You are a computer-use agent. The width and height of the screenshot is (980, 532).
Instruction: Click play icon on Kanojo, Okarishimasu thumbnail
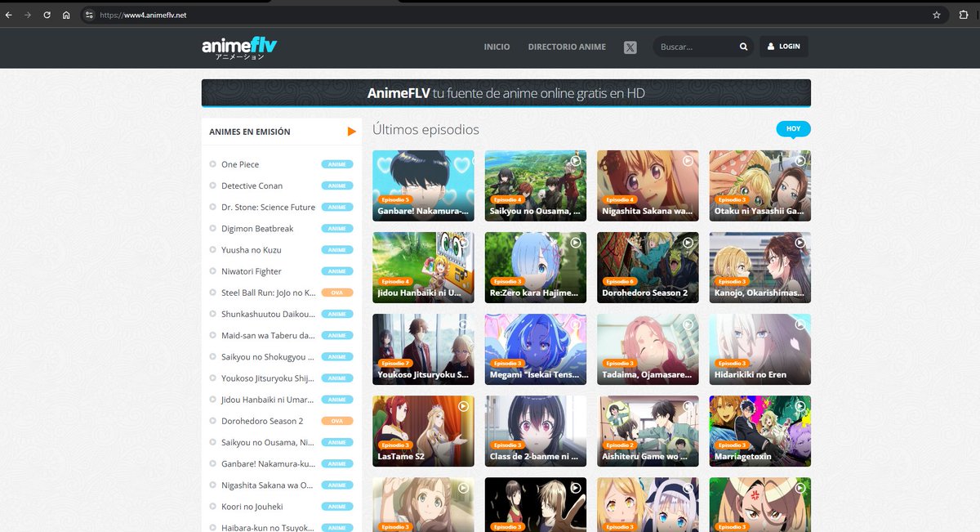tap(800, 243)
